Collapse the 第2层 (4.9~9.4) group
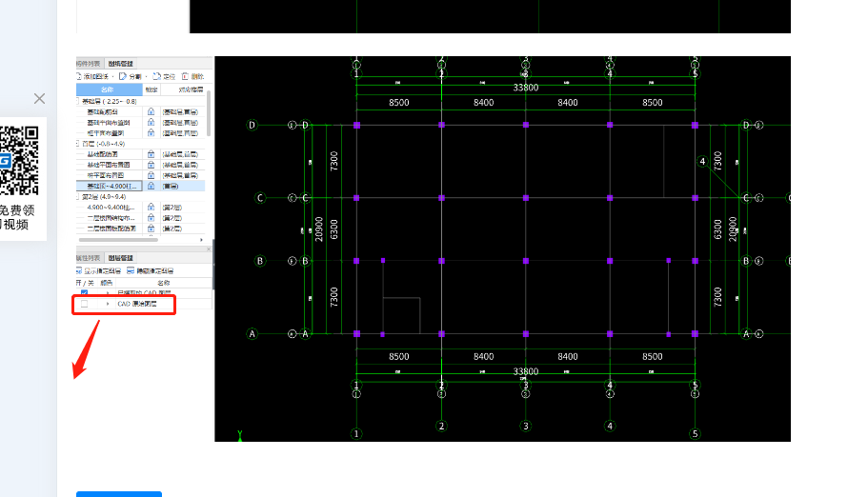The image size is (868, 497). click(77, 196)
